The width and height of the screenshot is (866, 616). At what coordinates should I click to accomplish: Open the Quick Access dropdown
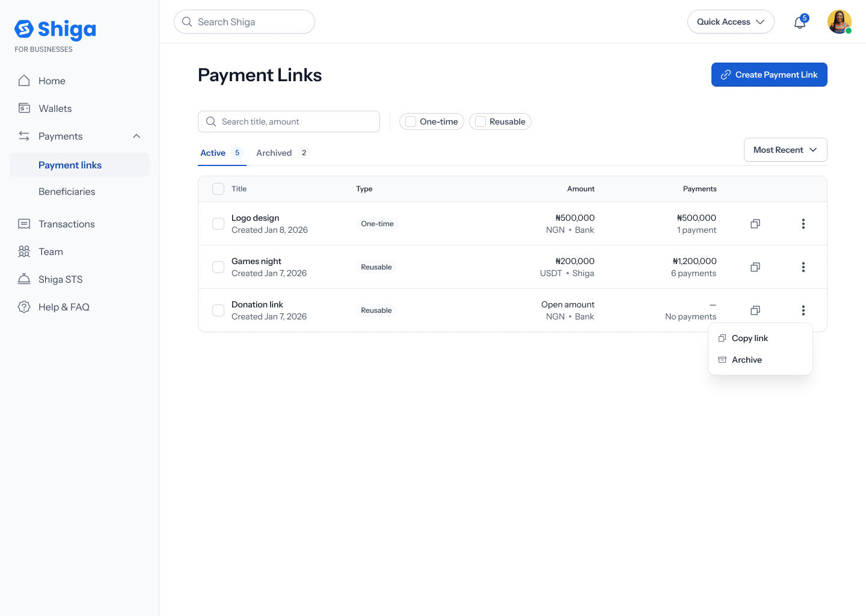click(731, 22)
